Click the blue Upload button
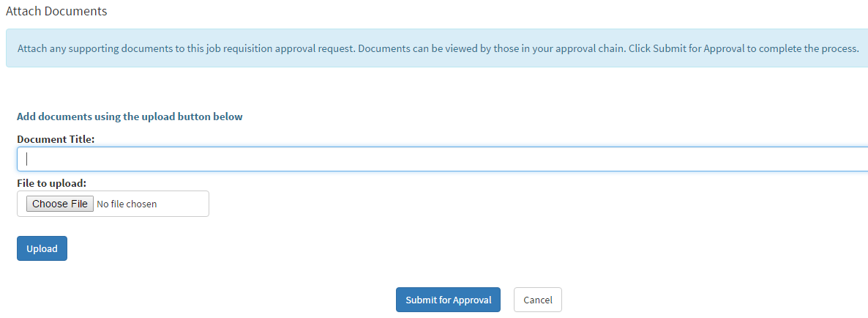 pyautogui.click(x=42, y=248)
